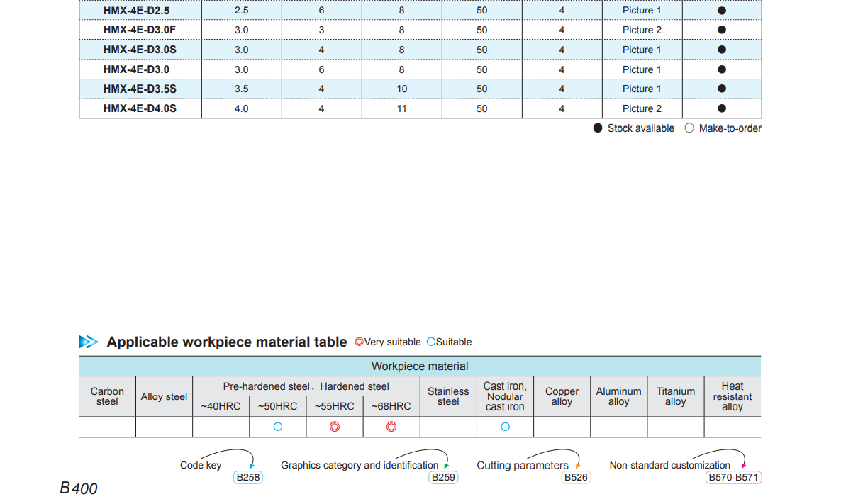The width and height of the screenshot is (841, 504).
Task: Click the blue circle under ~50HRC
Action: 278,427
